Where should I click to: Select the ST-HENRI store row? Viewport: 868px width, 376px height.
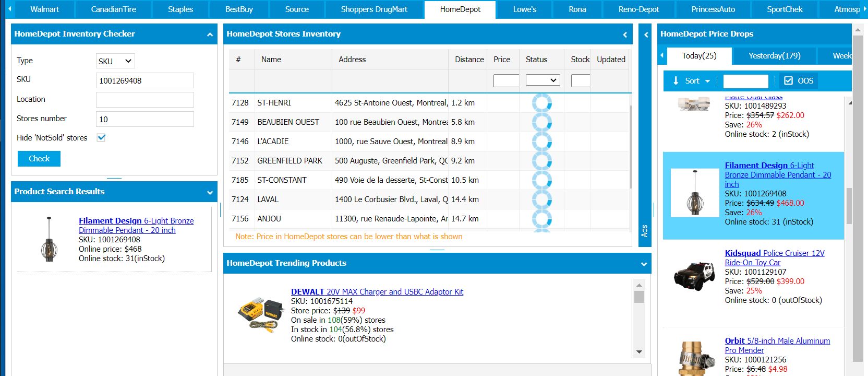429,103
